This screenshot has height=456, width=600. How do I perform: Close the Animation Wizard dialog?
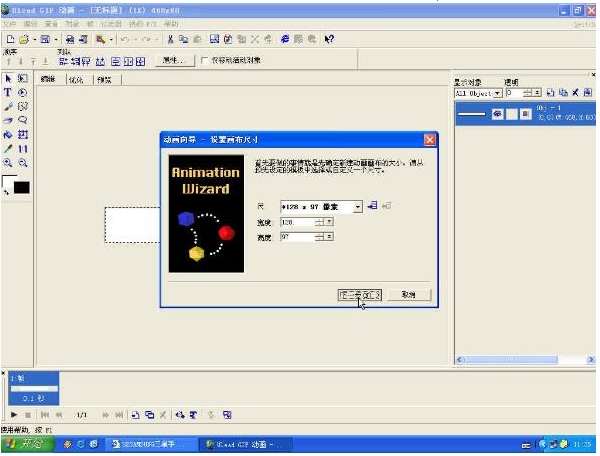[x=430, y=140]
